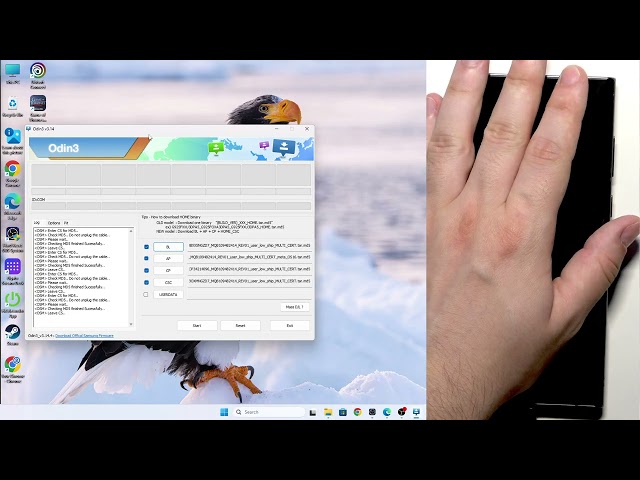Close the Odin3 window
This screenshot has width=640, height=480.
[x=307, y=129]
